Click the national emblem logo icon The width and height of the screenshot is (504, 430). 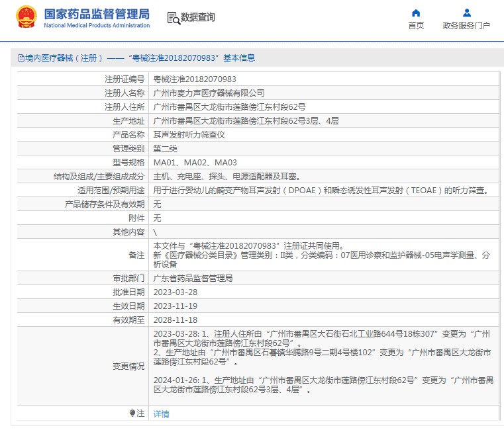coord(26,17)
